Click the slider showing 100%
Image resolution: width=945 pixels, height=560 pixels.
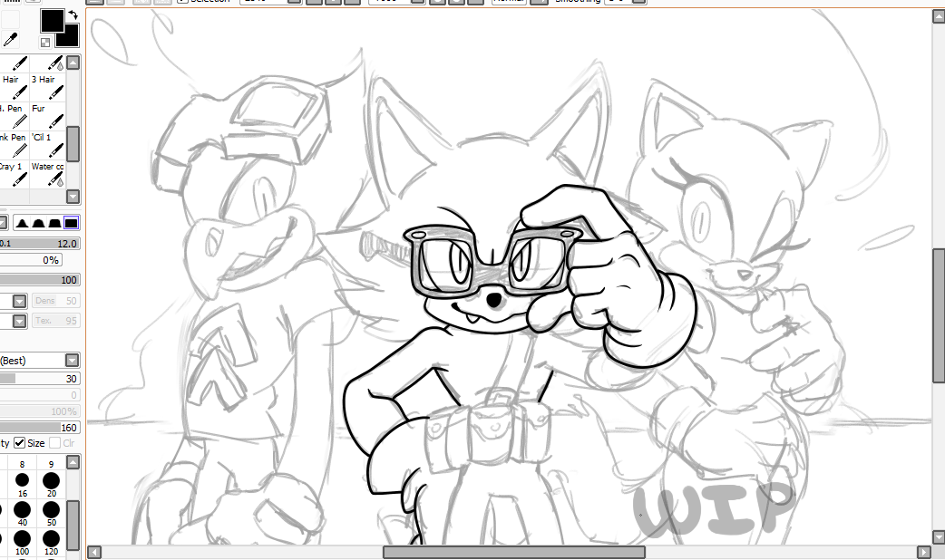(39, 411)
